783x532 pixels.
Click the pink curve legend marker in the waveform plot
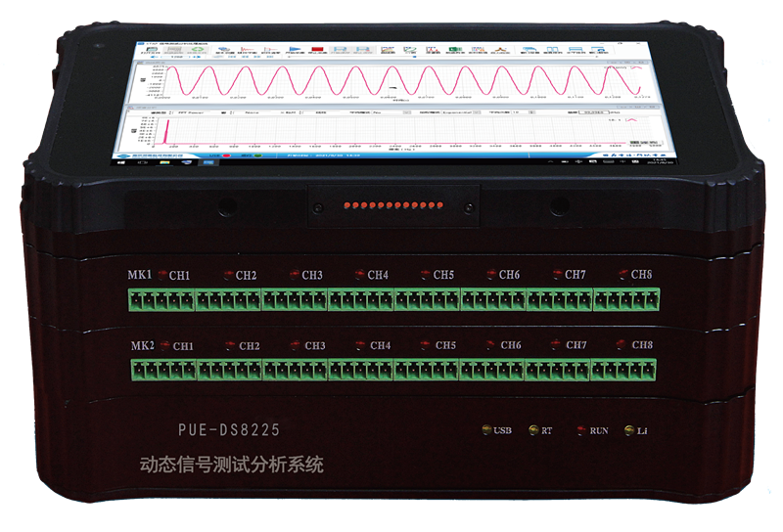click(x=636, y=67)
